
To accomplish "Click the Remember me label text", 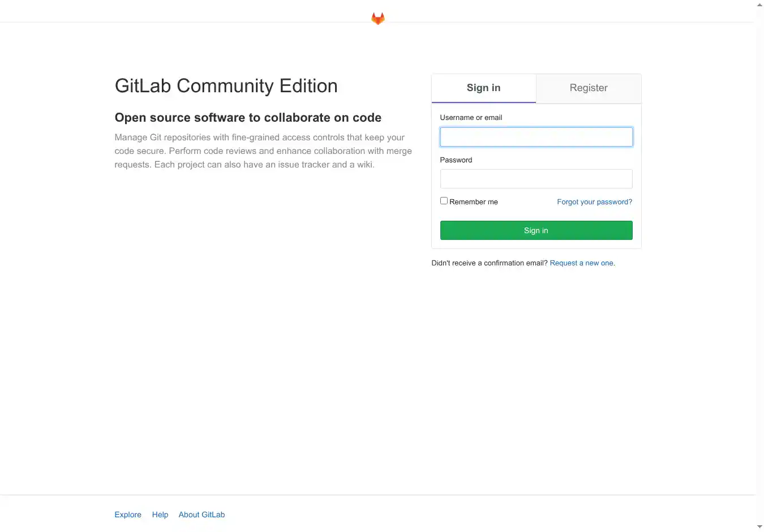I will click(x=474, y=202).
